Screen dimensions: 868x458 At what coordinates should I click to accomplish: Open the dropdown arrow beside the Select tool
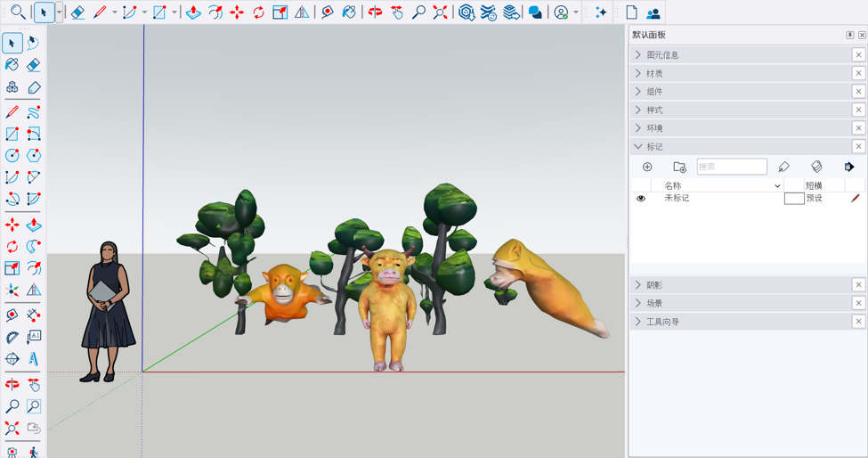coord(59,12)
